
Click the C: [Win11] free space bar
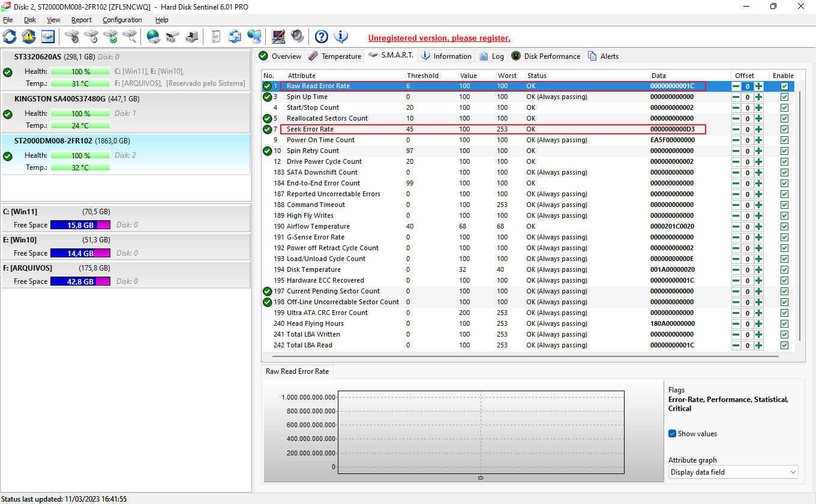80,225
